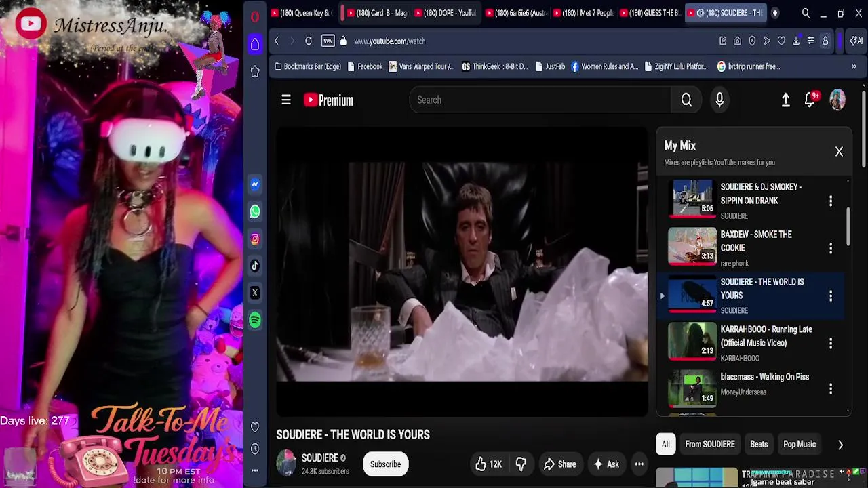Open options for Walking On Piss item
The height and width of the screenshot is (488, 868).
[x=831, y=389]
